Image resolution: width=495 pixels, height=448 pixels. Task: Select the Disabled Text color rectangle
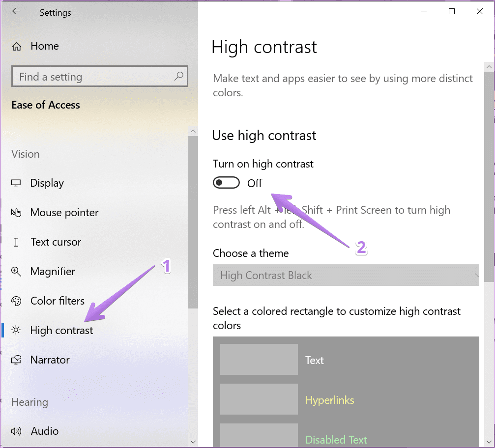pyautogui.click(x=259, y=435)
